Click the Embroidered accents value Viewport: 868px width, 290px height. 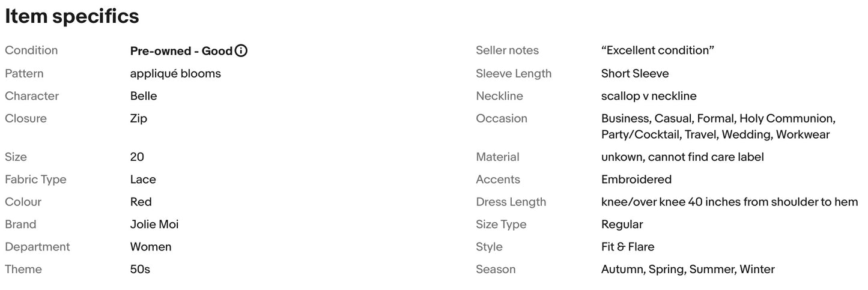[636, 180]
